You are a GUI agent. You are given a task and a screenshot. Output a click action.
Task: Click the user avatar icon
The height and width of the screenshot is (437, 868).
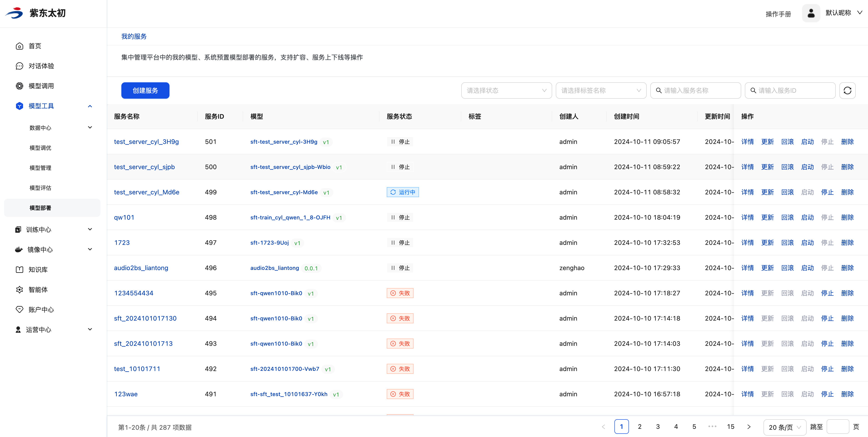[x=811, y=13]
